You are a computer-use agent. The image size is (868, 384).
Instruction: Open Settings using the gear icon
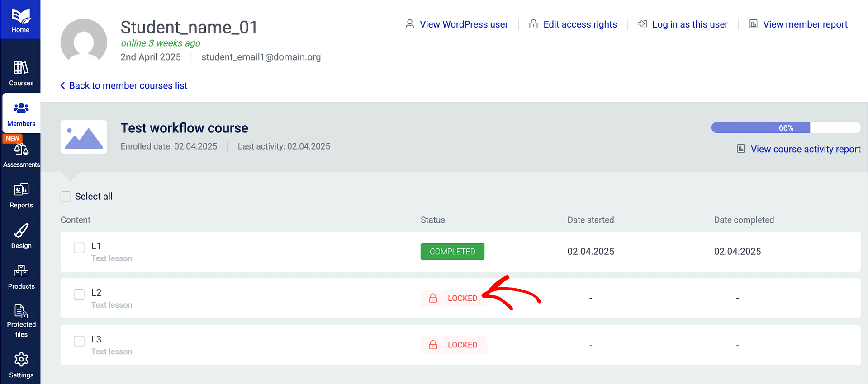21,359
